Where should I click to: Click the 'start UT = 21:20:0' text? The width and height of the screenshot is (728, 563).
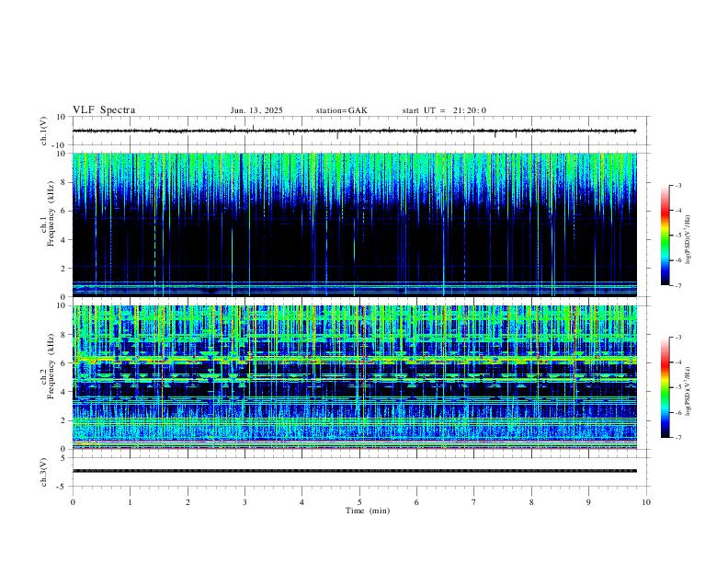click(444, 110)
